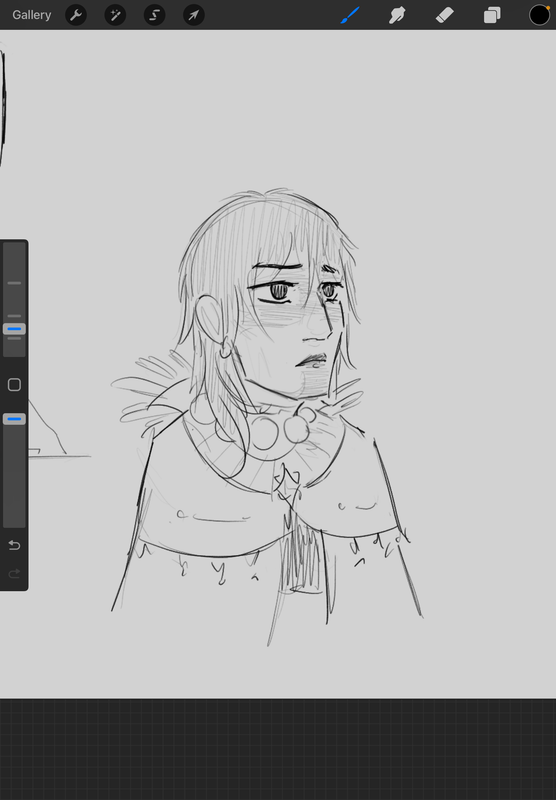Click the brush opacity slider handle

click(14, 419)
